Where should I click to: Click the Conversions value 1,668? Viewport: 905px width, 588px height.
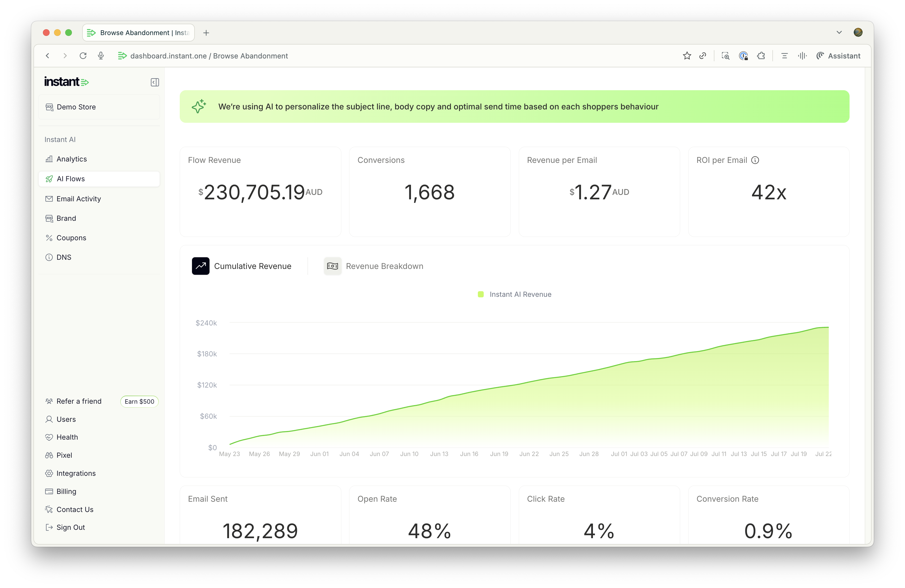(430, 192)
